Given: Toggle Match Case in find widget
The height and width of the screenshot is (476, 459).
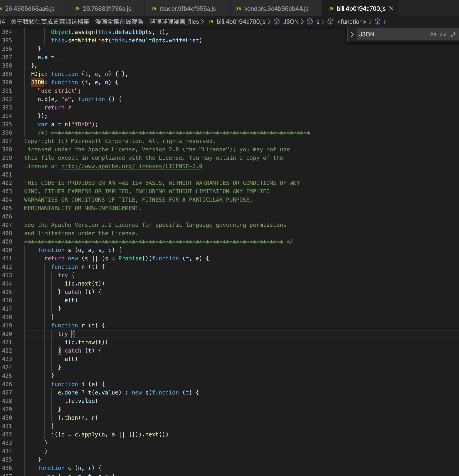Looking at the screenshot, I should (433, 34).
